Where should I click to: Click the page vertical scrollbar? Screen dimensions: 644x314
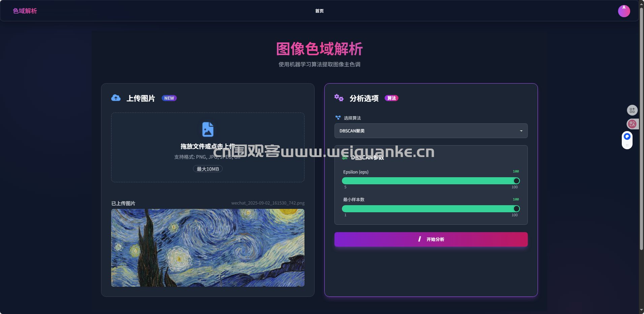coord(641,128)
